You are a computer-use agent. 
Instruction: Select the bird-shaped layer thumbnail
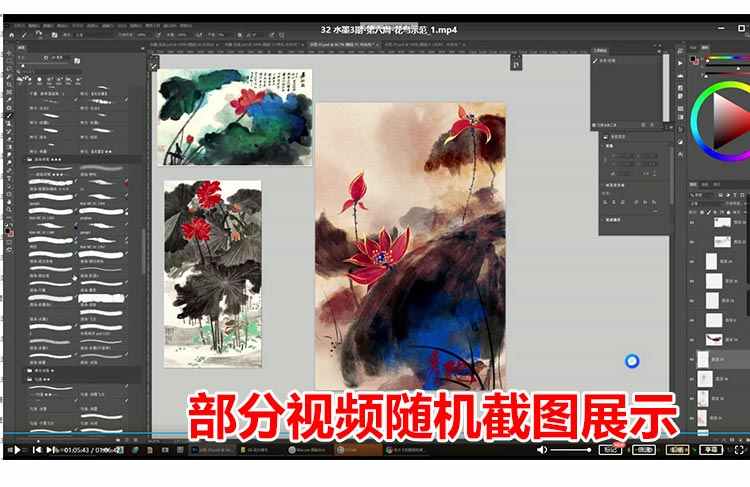tap(714, 339)
